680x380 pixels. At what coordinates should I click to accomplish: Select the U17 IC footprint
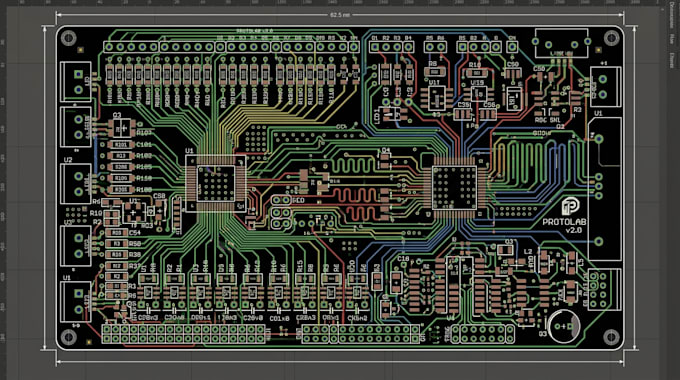[x=436, y=98]
